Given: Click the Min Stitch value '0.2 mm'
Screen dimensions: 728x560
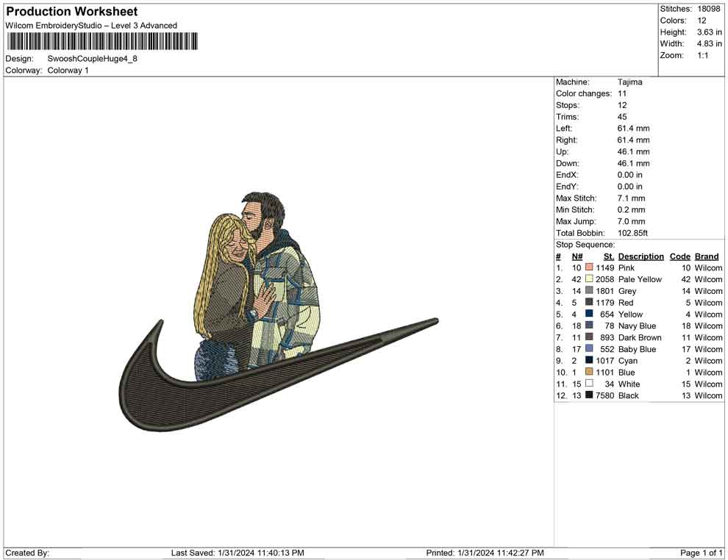Looking at the screenshot, I should coord(631,209).
